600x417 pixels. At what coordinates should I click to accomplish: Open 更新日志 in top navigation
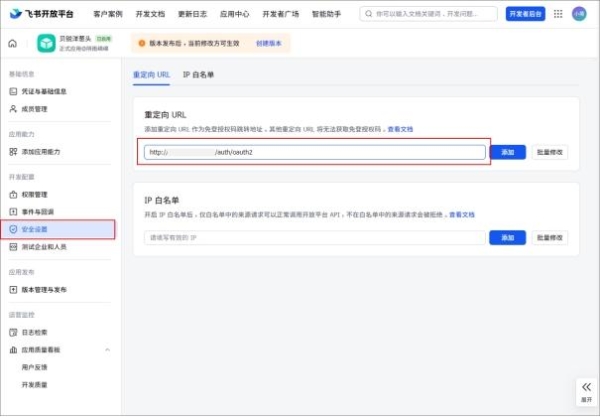coord(192,14)
